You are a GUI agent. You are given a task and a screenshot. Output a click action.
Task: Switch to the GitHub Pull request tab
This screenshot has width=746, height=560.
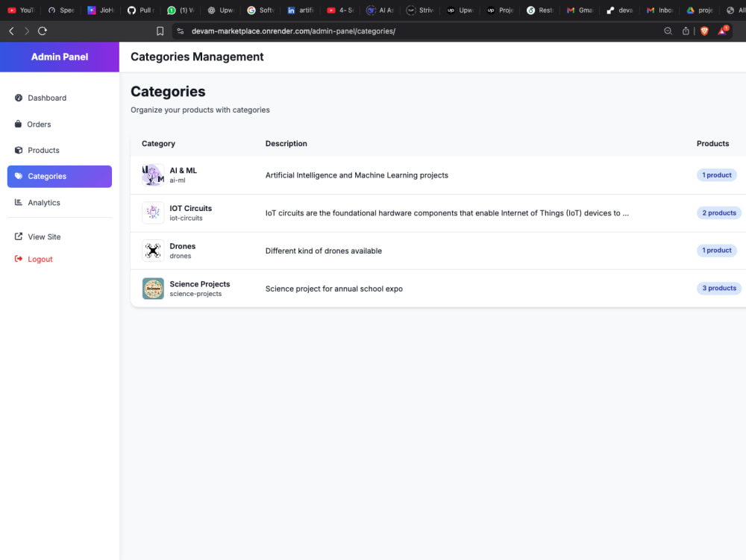(141, 10)
